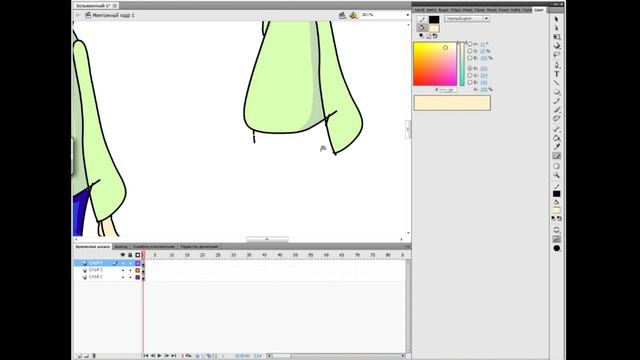Screen dimensions: 640x360
Task: Select the Hand tool
Action: tap(556, 167)
